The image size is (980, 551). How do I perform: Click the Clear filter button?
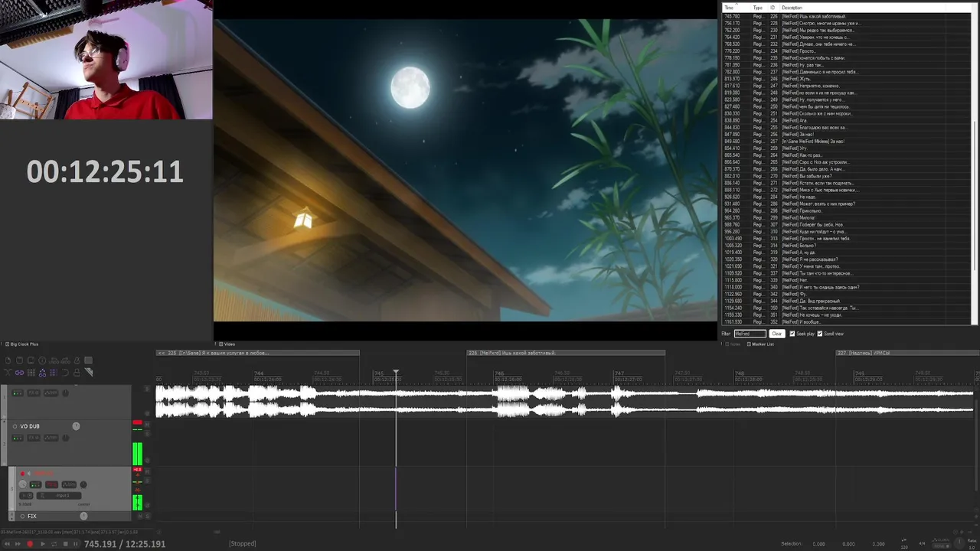coord(776,334)
